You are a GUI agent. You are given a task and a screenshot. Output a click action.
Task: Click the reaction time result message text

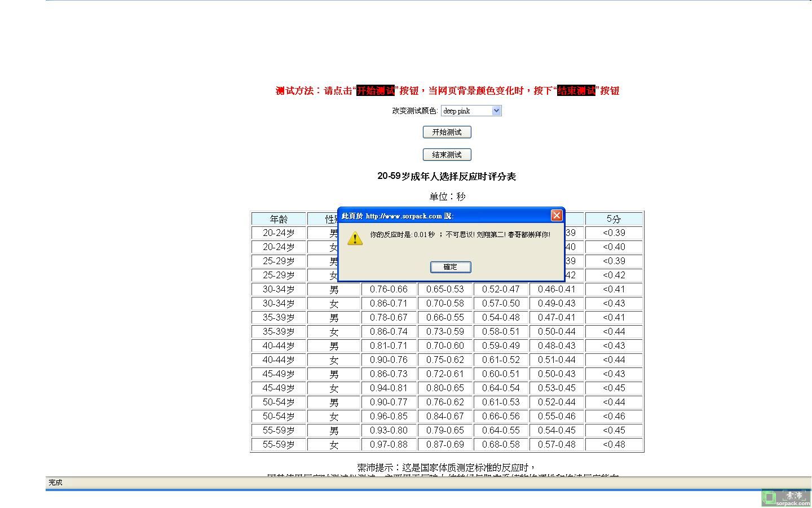click(x=460, y=234)
